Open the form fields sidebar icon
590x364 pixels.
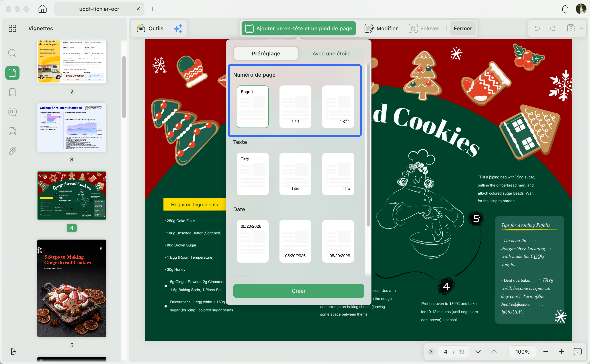pos(12,131)
